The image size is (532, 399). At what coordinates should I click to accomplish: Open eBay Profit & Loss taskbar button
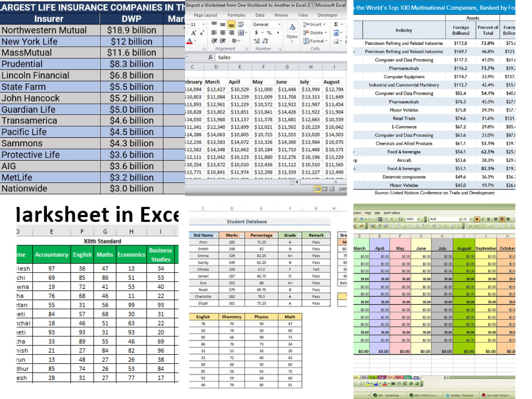tap(424, 395)
